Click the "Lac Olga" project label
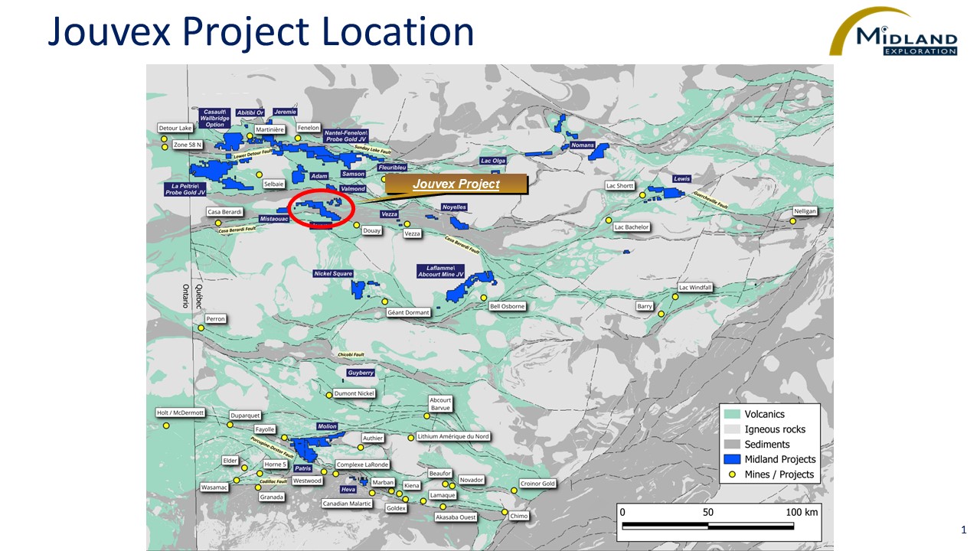This screenshot has width=980, height=551. pos(494,161)
